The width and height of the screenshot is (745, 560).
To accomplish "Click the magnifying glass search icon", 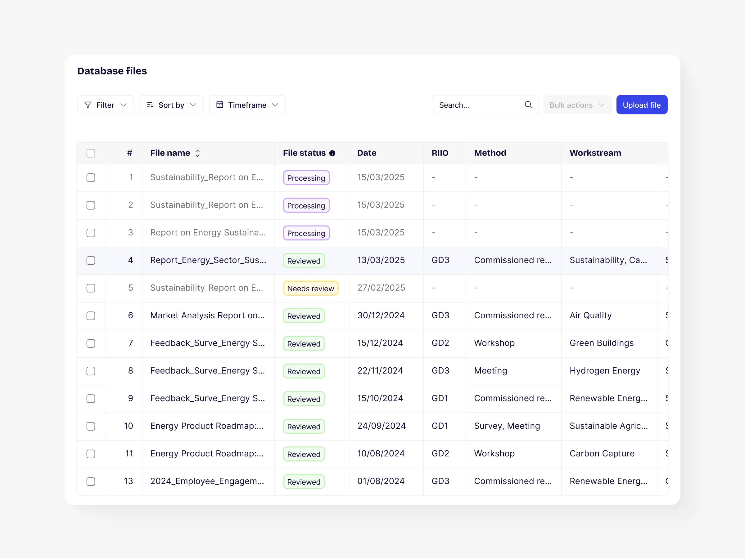I will coord(528,105).
